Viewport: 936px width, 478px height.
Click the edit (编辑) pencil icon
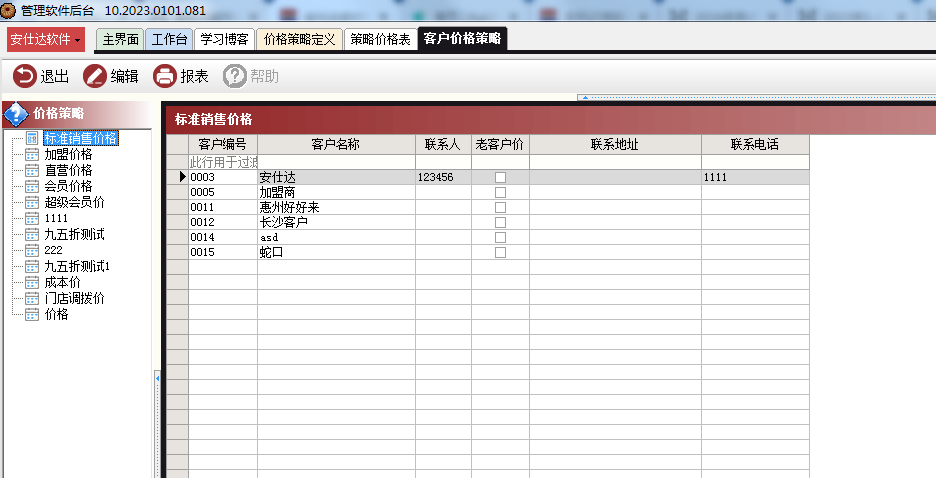(x=94, y=76)
